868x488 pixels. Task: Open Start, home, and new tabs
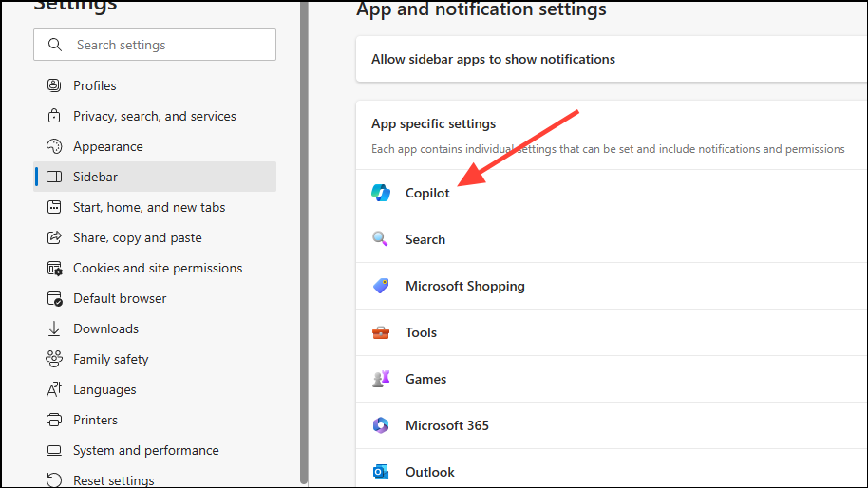(x=148, y=207)
